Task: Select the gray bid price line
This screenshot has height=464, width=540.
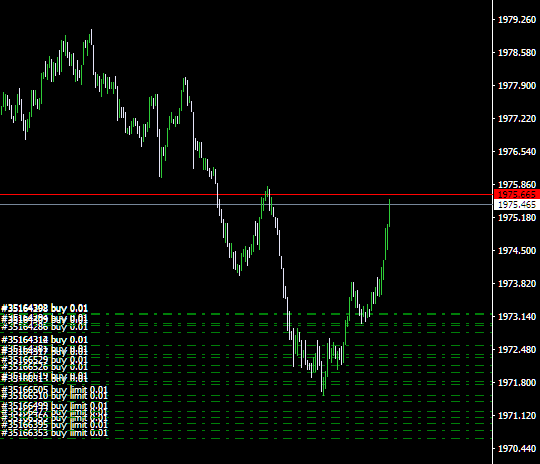Action: coord(246,205)
